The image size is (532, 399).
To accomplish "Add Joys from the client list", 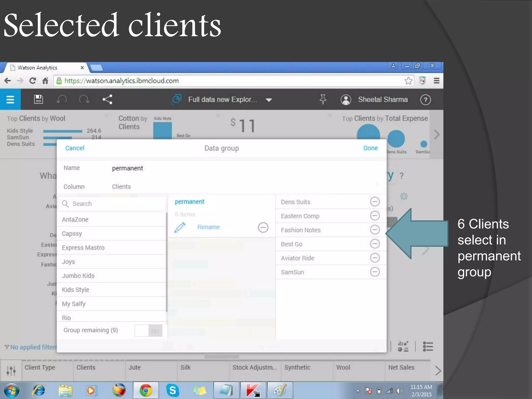I will pos(112,262).
